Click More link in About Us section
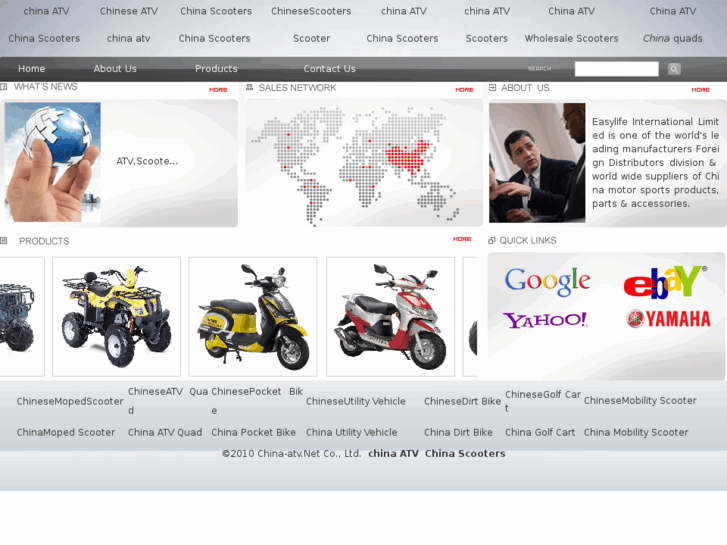727x545 pixels. point(700,90)
